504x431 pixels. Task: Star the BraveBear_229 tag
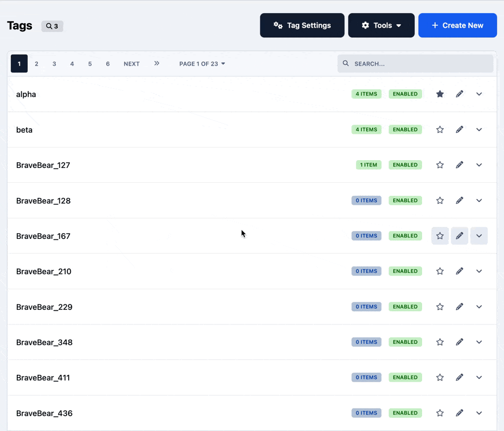point(440,307)
